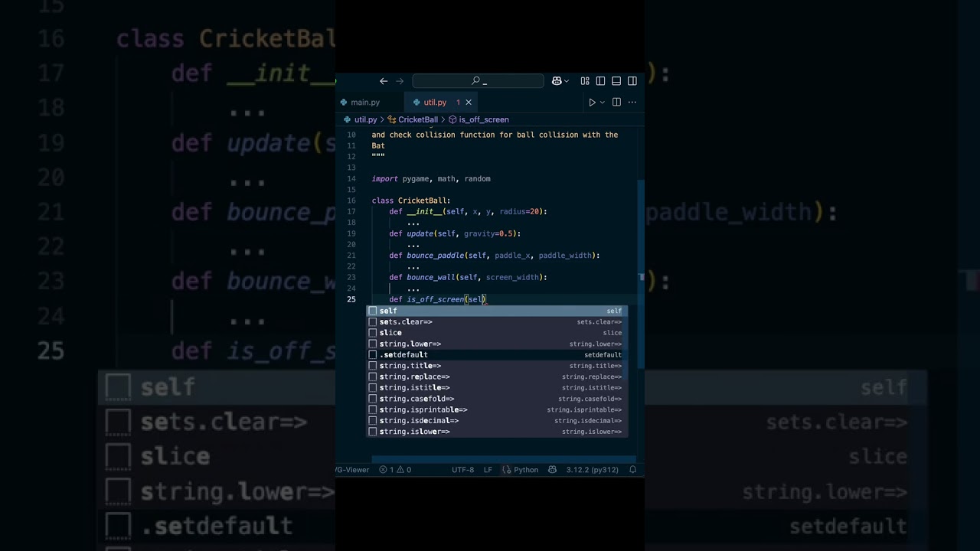Toggle the primary side bar
This screenshot has height=551, width=980.
600,81
